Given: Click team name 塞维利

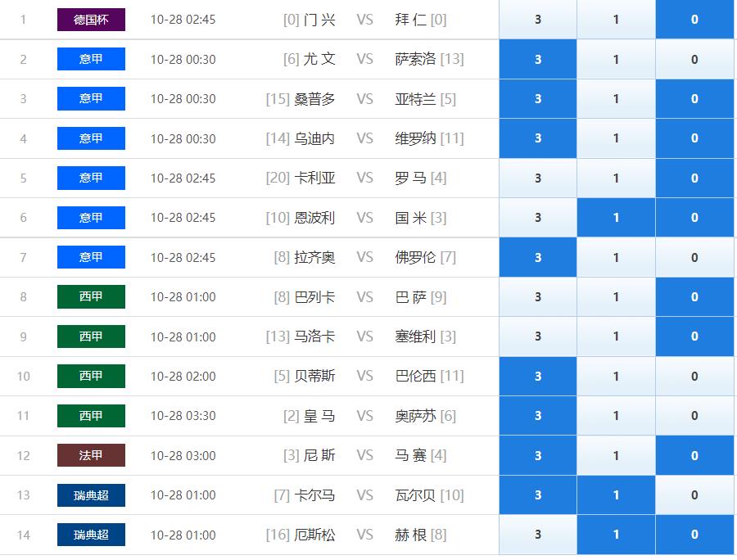Looking at the screenshot, I should pos(415,336).
